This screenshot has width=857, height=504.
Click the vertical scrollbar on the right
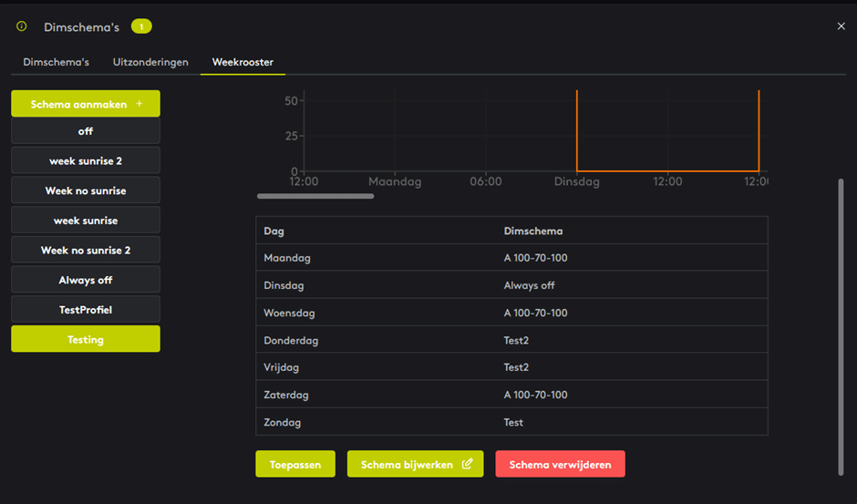pyautogui.click(x=841, y=326)
